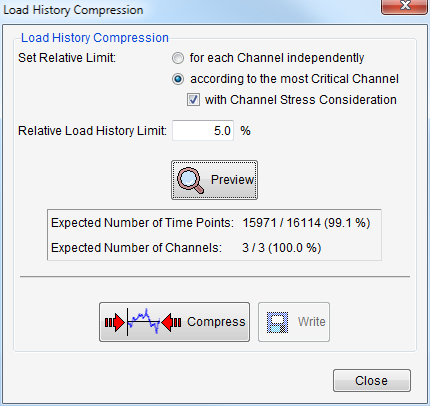
Task: Click Expected Number of Time Points value
Action: coord(306,223)
